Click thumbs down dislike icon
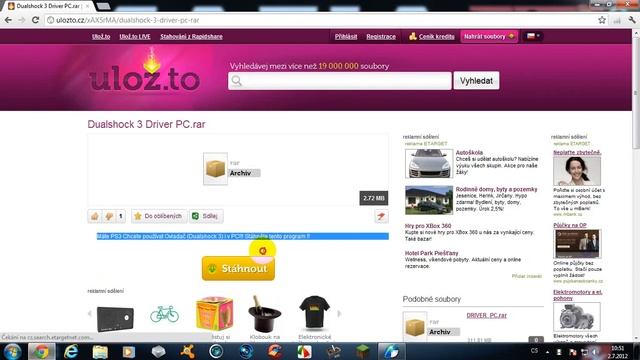640x360 pixels. [109, 216]
